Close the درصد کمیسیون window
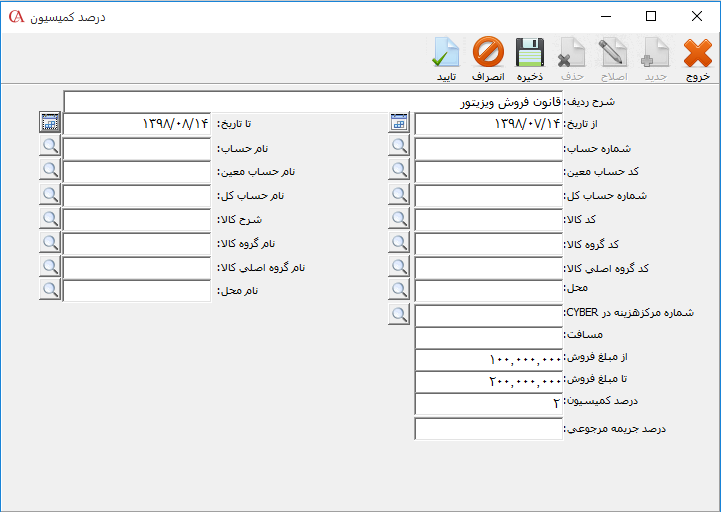 (x=697, y=17)
